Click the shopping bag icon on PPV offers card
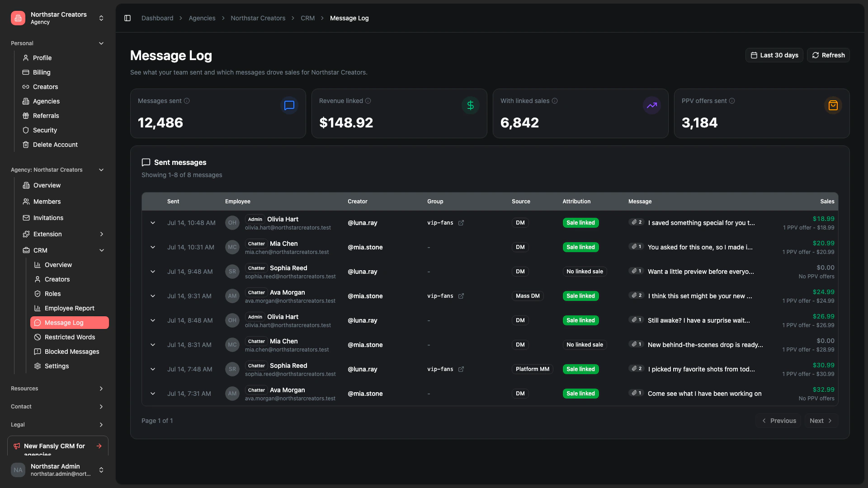The width and height of the screenshot is (868, 488). click(833, 105)
